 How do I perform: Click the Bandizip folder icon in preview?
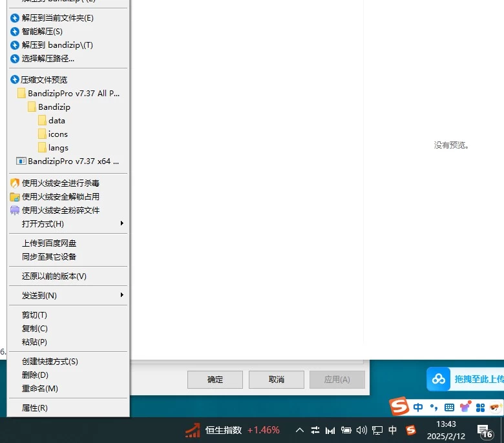pyautogui.click(x=32, y=107)
